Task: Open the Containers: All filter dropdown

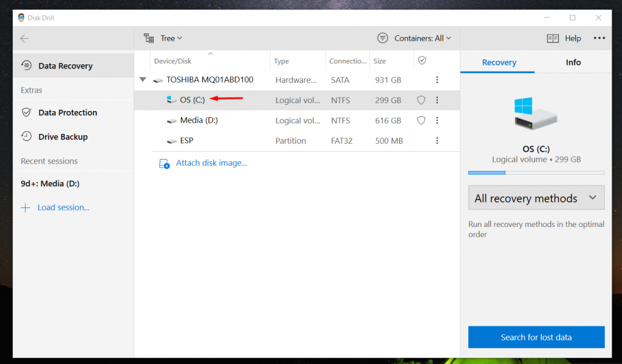Action: click(415, 38)
